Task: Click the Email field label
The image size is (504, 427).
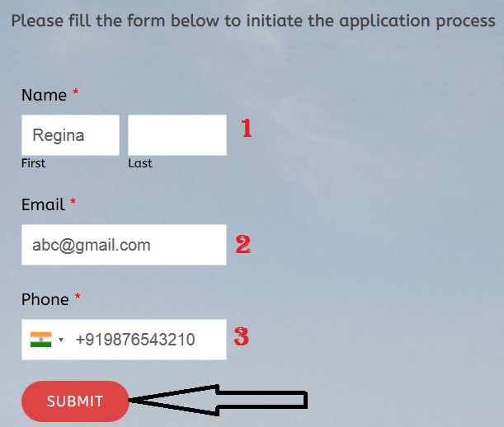Action: (43, 204)
